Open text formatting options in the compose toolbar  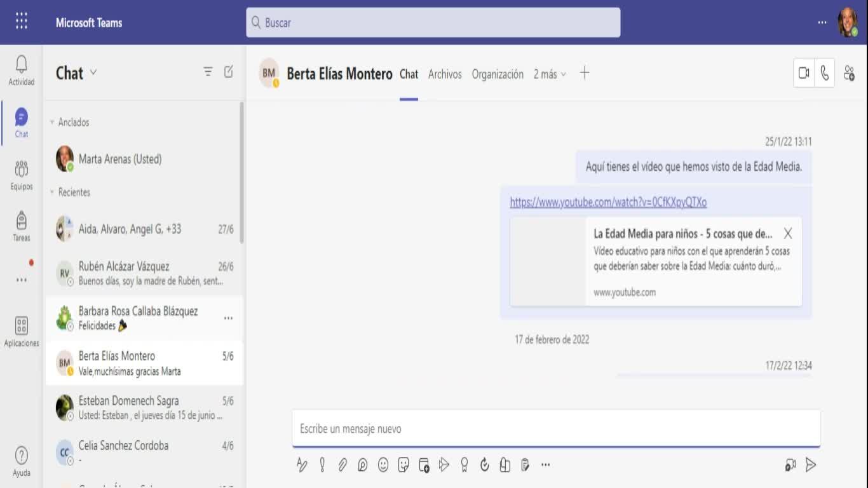click(302, 465)
